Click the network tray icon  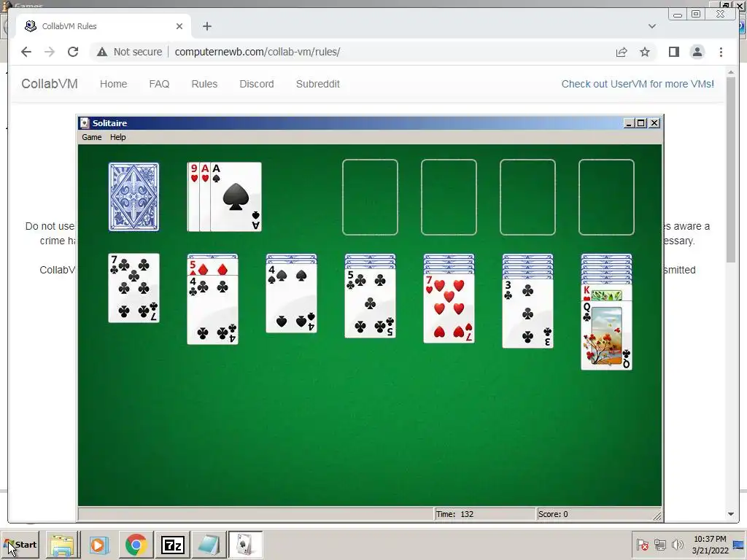[x=659, y=545]
